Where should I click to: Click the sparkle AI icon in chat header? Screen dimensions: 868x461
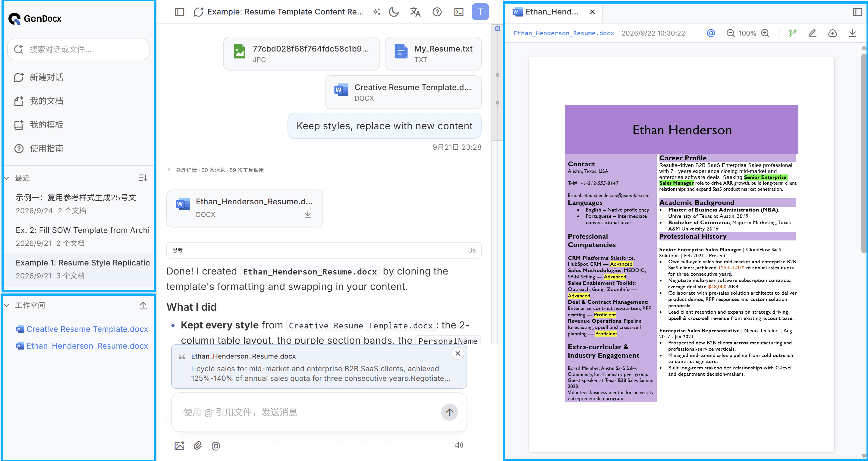point(376,12)
